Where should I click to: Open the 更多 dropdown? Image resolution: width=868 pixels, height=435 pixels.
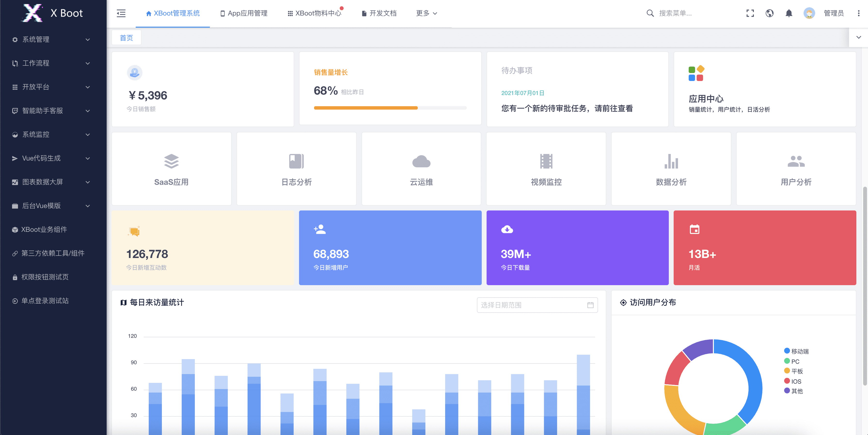(426, 13)
